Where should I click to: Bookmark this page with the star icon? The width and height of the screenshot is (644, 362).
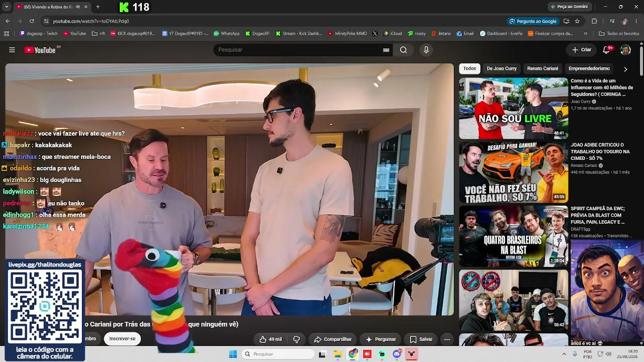click(x=577, y=21)
